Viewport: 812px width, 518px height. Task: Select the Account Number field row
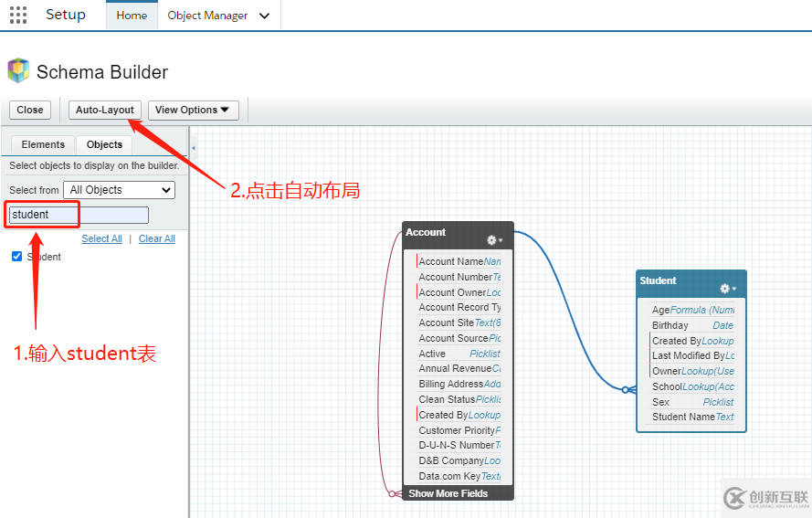459,277
